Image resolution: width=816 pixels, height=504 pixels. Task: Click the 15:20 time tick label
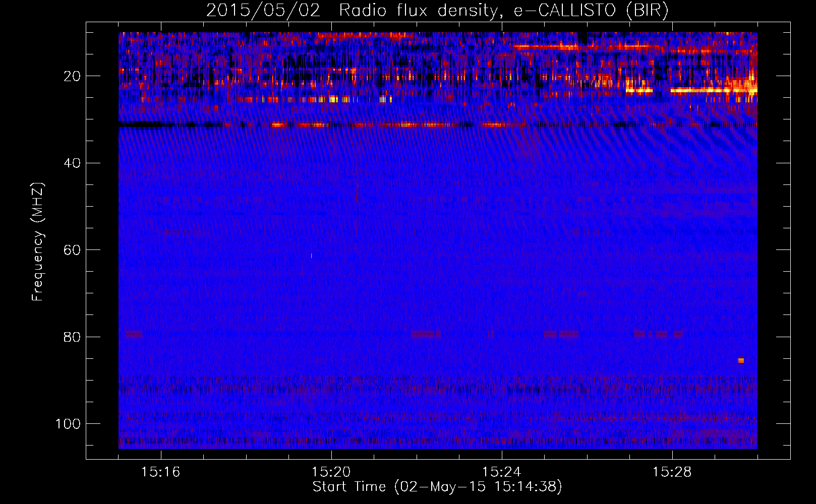tap(331, 472)
